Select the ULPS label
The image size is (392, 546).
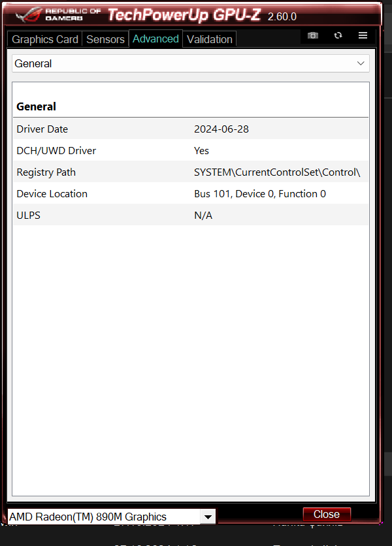28,216
